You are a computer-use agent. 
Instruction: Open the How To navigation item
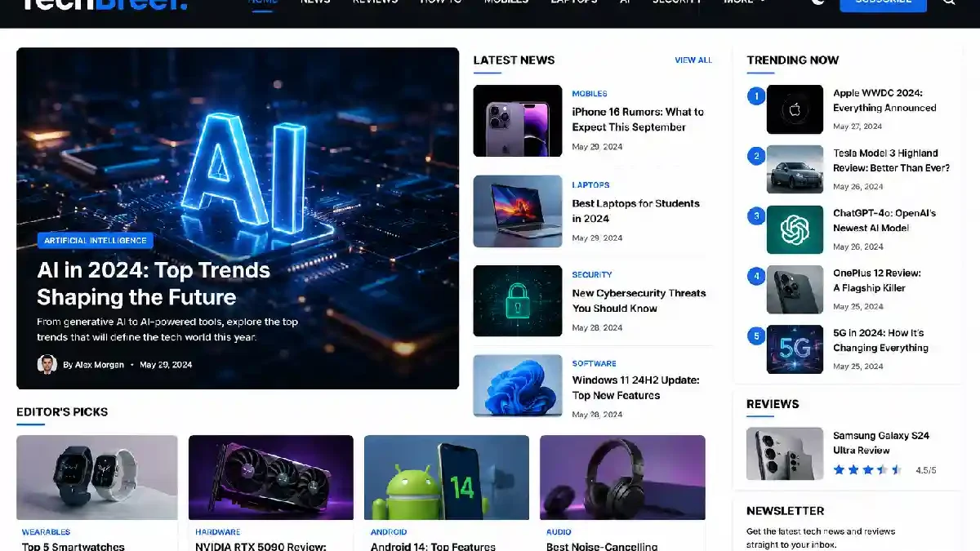point(441,2)
